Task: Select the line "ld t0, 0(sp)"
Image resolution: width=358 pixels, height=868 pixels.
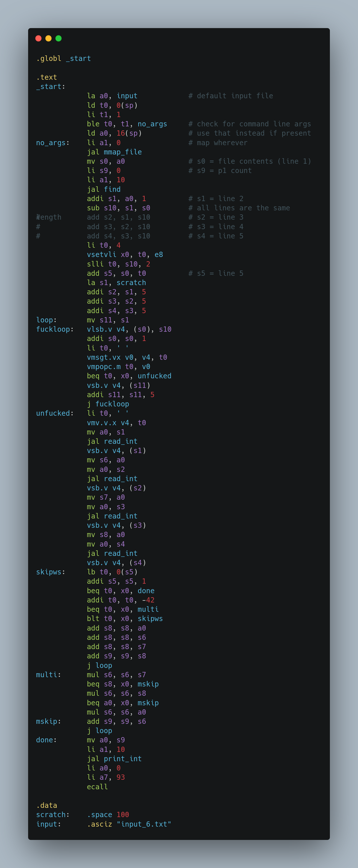Action: point(112,106)
